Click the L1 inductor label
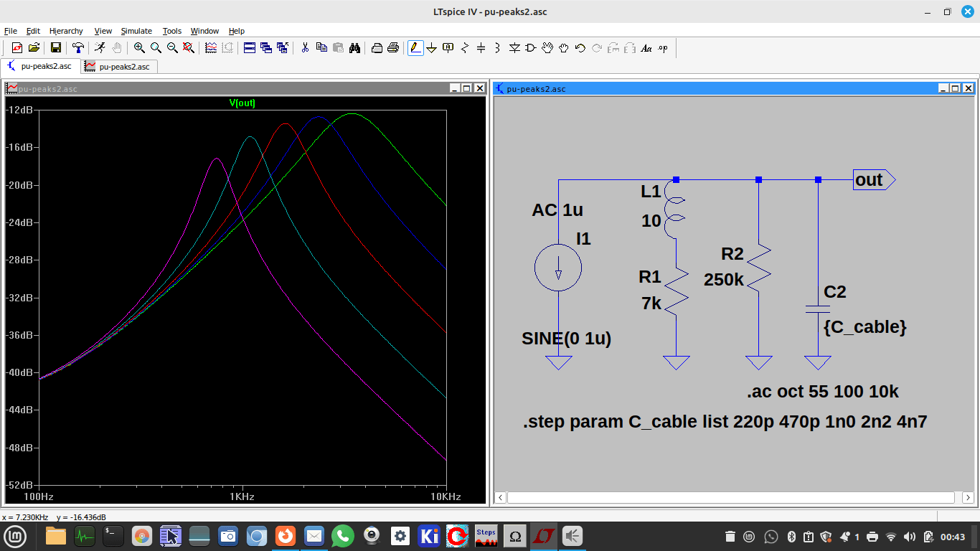The height and width of the screenshot is (551, 980). [651, 192]
